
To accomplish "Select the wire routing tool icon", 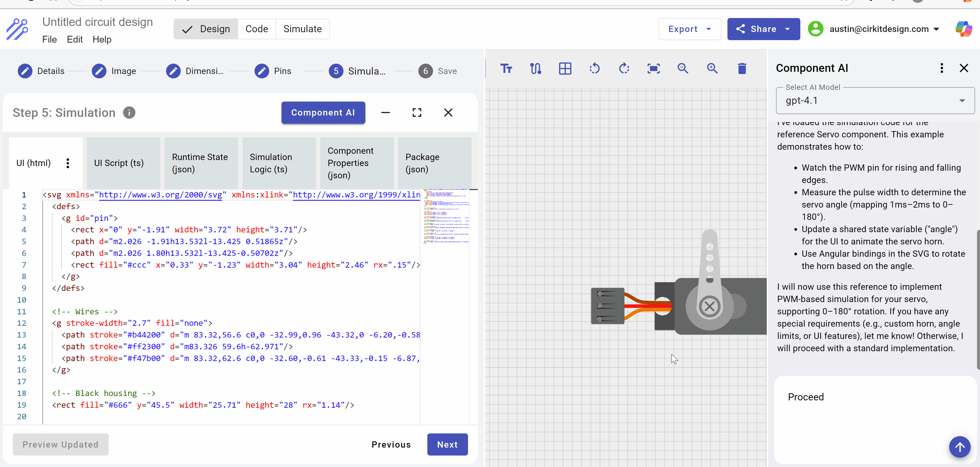I will click(x=536, y=69).
